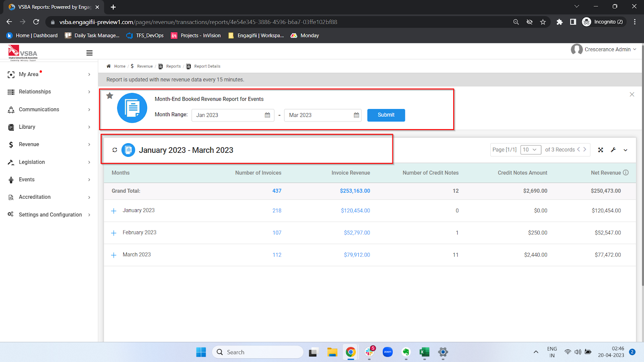Viewport: 644px width, 362px height.
Task: Refresh the report results
Action: tap(115, 150)
